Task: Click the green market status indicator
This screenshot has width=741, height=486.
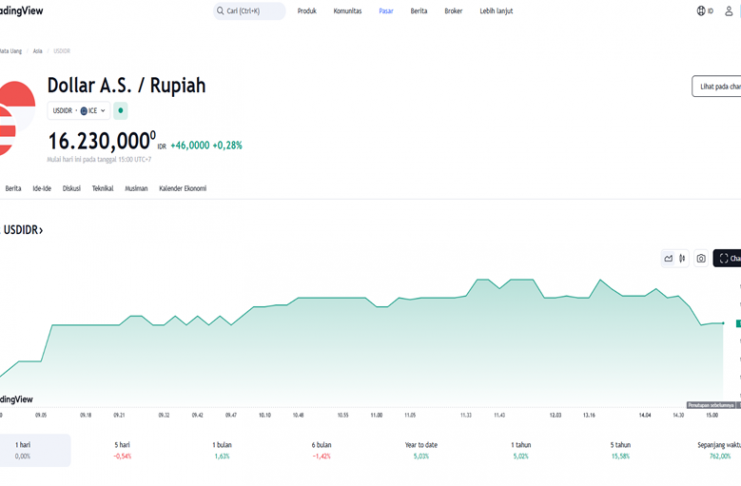Action: pyautogui.click(x=121, y=111)
